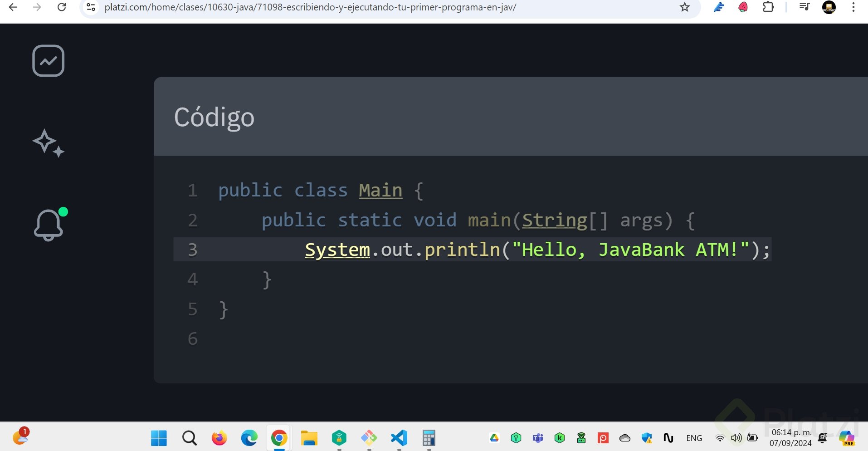Viewport: 868px width, 451px height.
Task: Focus the address bar URL
Action: 310,7
